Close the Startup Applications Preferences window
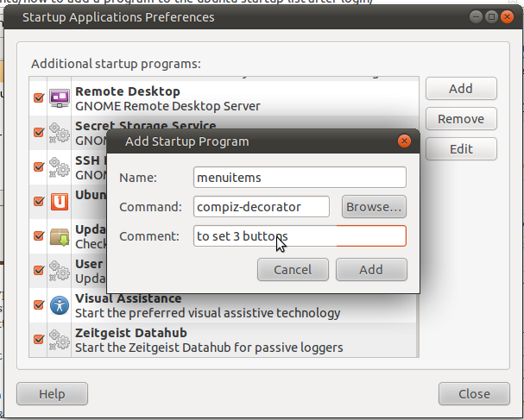Viewport: 524px width, 420px height. click(507, 16)
